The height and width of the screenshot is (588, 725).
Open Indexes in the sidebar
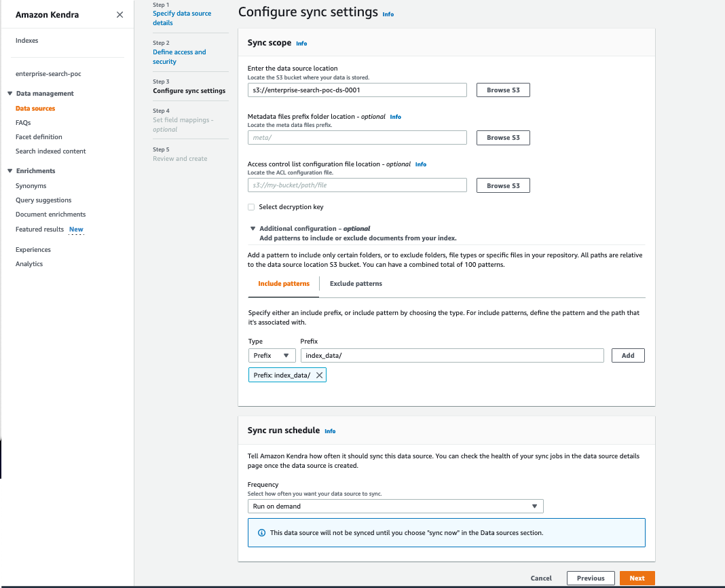click(27, 41)
